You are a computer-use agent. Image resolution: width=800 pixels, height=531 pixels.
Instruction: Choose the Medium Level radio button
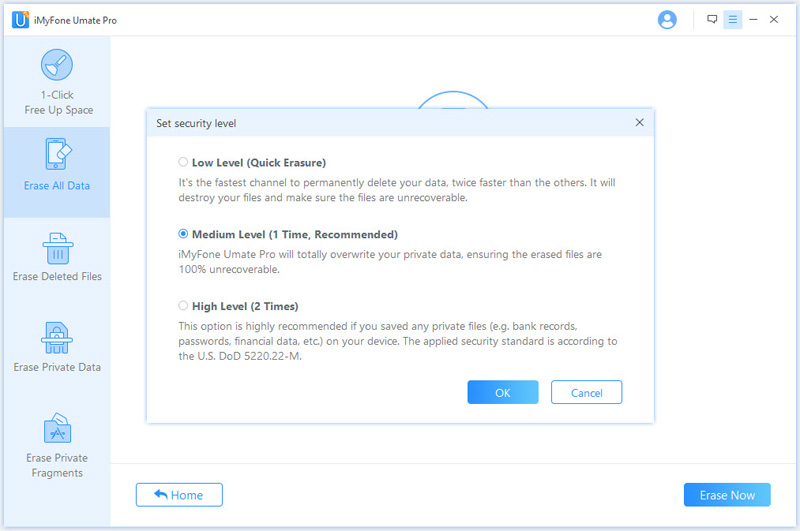[183, 234]
